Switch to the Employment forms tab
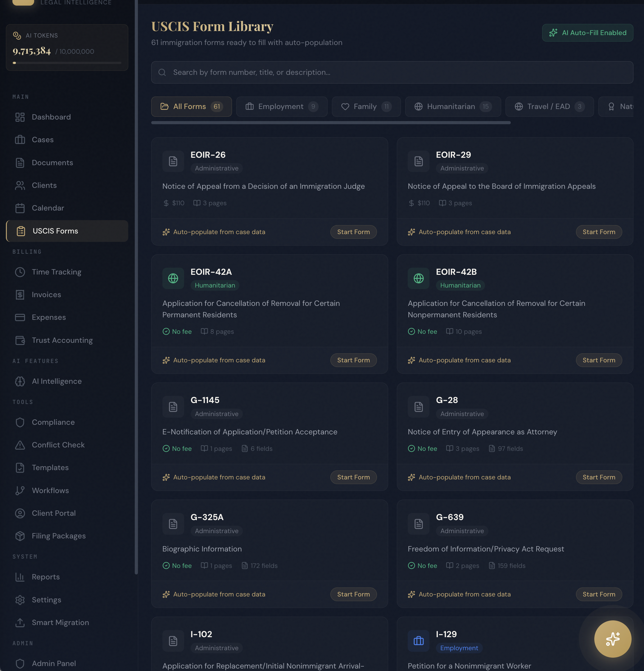Screen dimensions: 644x671 281,107
